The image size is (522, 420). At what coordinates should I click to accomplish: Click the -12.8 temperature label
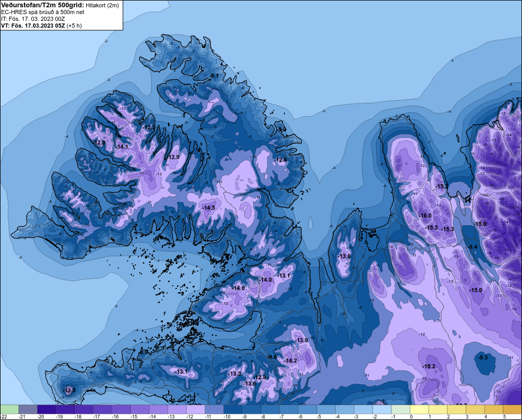coord(260,377)
